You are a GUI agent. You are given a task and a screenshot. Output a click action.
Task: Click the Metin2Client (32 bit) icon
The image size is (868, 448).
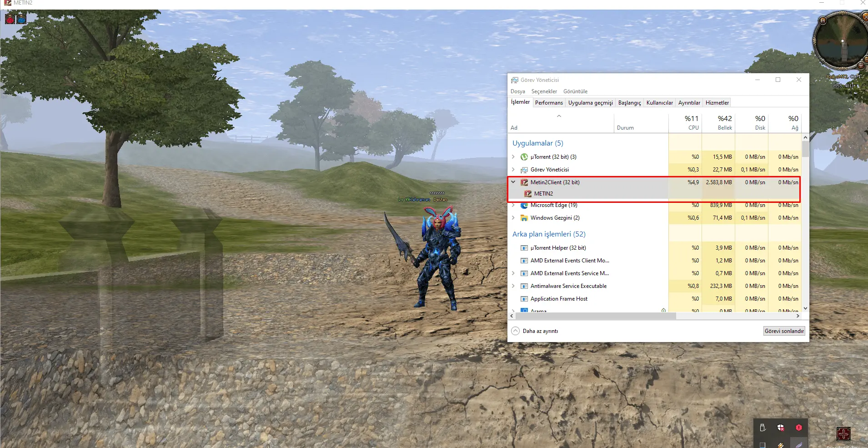(524, 182)
